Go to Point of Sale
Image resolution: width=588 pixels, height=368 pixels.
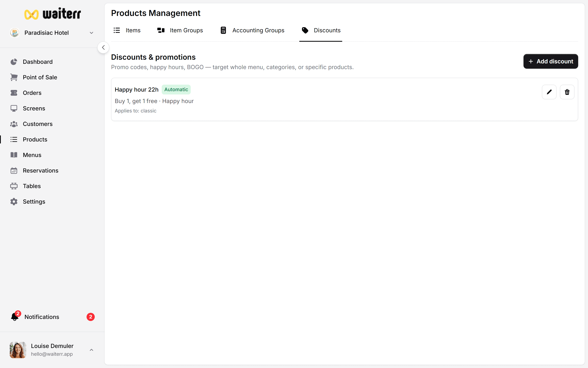click(x=40, y=77)
